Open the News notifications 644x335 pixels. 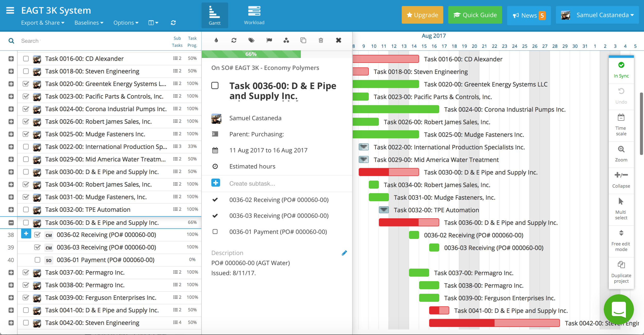529,15
